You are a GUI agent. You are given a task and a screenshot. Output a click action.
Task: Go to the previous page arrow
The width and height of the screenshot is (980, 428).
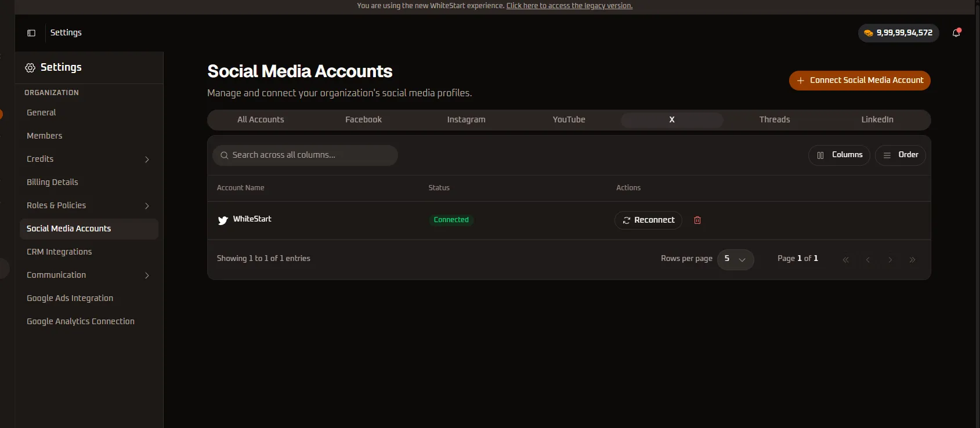[867, 260]
